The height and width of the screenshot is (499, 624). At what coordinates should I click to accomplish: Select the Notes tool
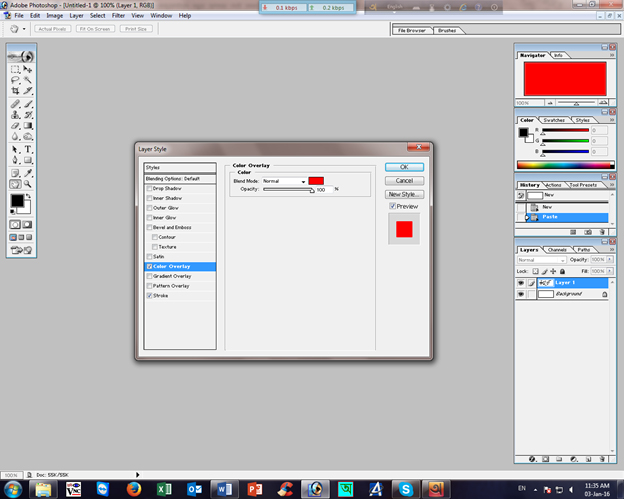15,173
